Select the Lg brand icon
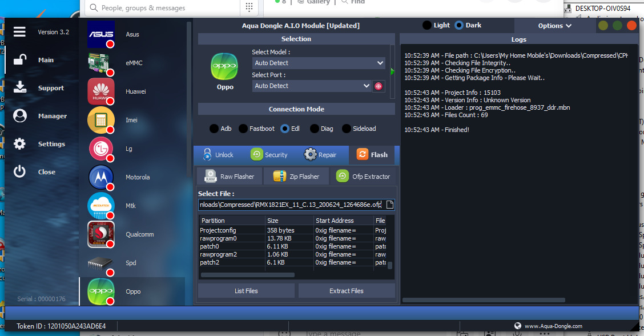 [x=100, y=149]
